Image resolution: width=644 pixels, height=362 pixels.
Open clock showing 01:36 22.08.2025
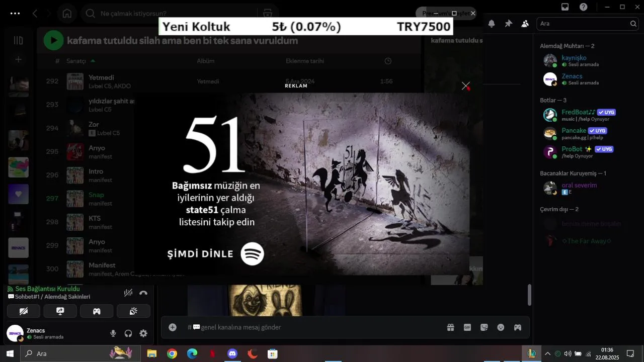607,353
